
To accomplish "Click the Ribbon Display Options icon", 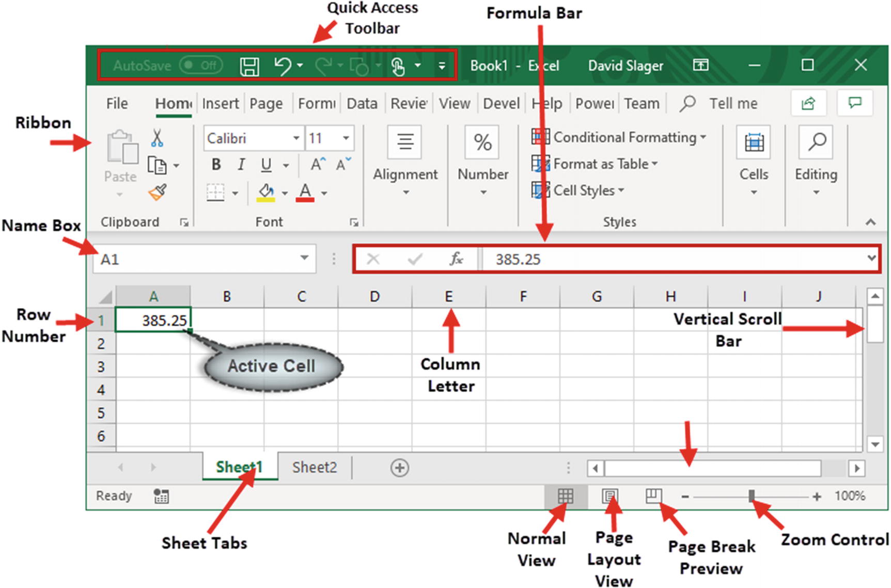I will point(700,65).
